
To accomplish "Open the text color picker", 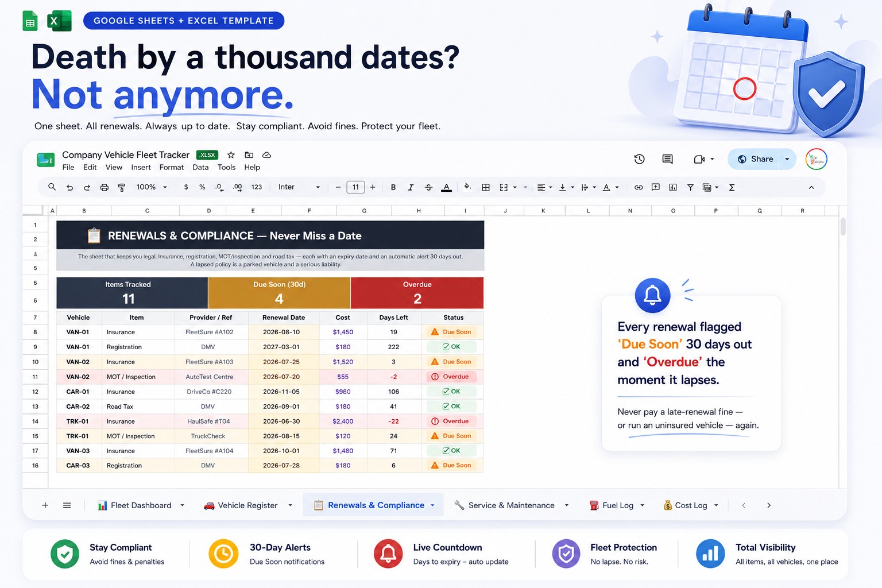I will (x=446, y=187).
